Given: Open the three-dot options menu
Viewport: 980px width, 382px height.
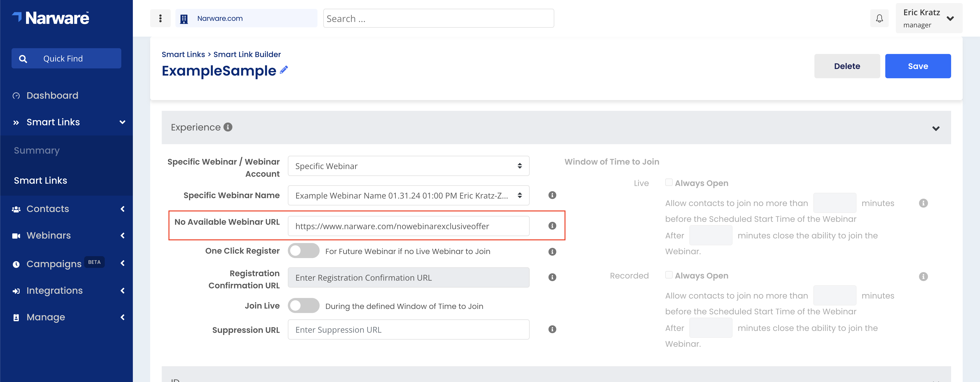Looking at the screenshot, I should [x=160, y=18].
